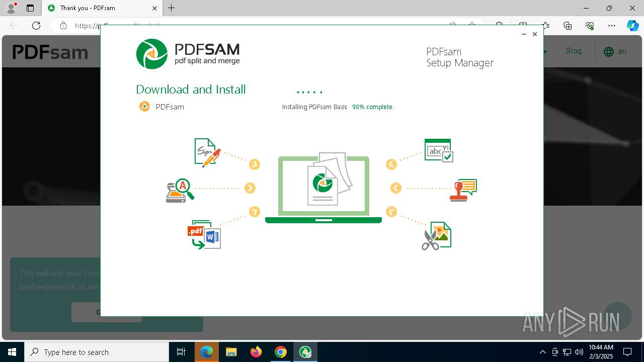Click arrow bullet next to Sign icon
The height and width of the screenshot is (362, 644).
tap(255, 164)
